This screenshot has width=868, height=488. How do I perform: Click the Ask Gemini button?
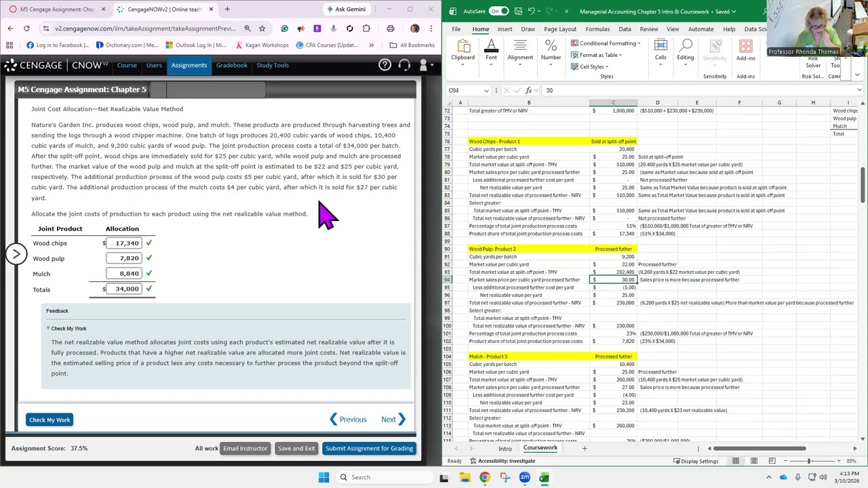[x=346, y=9]
